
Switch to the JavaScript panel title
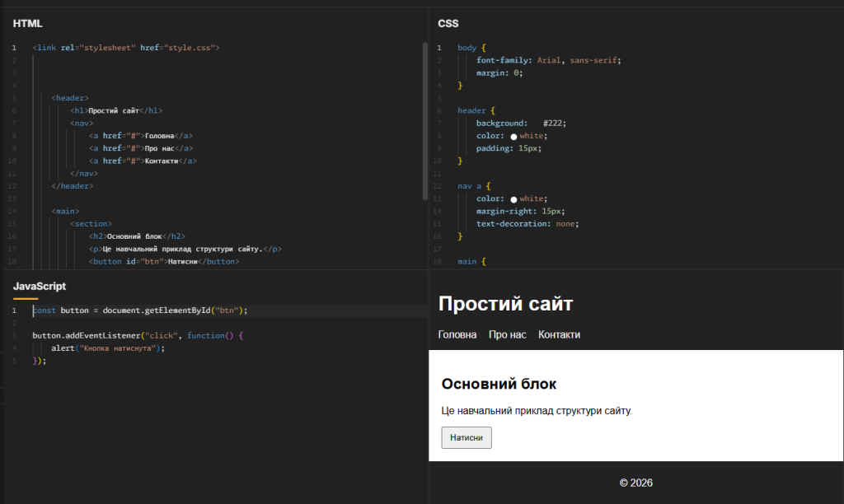40,286
